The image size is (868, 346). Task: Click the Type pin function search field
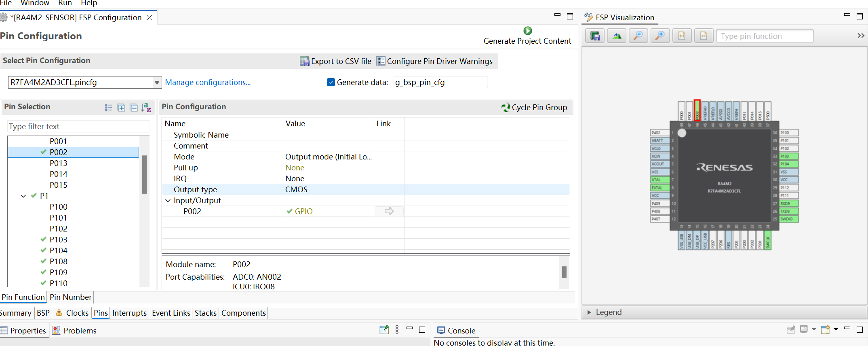pyautogui.click(x=764, y=36)
